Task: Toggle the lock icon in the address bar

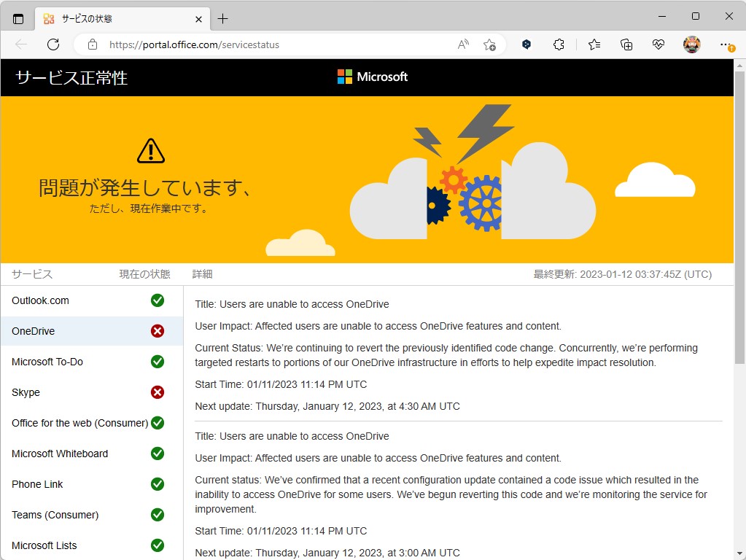Action: 92,44
